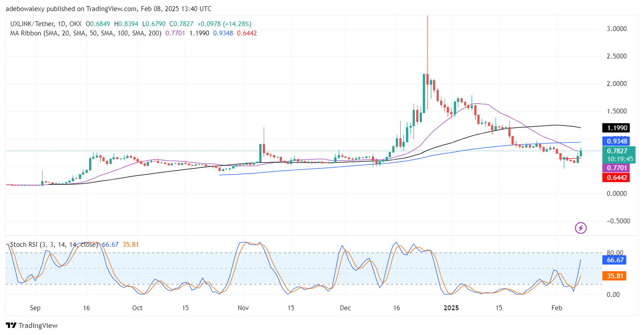Click the 1.5000 price axis value

point(616,111)
